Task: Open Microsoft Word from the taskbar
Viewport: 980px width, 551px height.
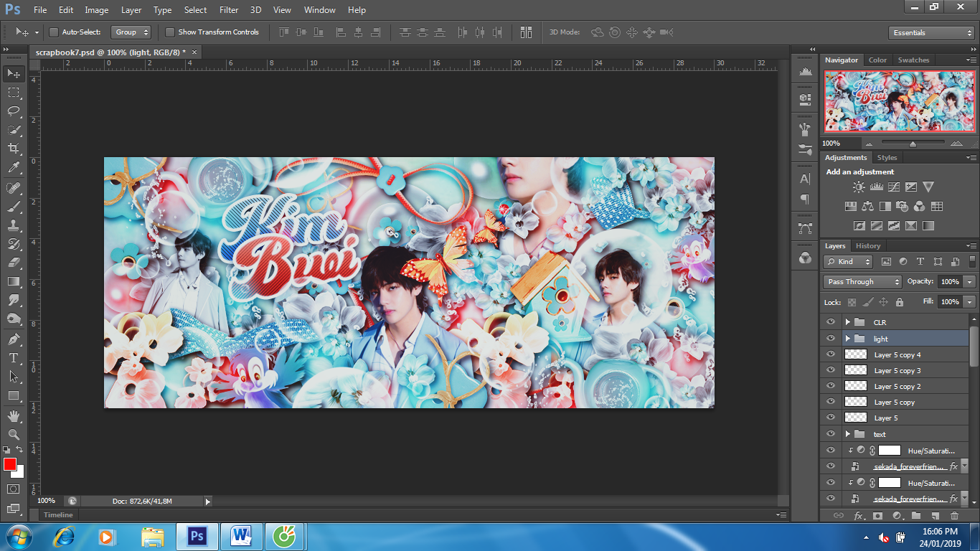Action: point(241,536)
